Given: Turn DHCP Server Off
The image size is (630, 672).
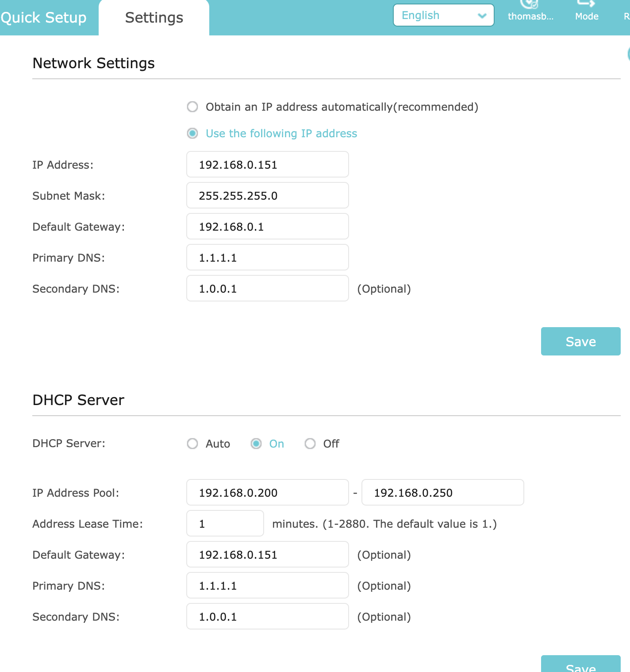Looking at the screenshot, I should (310, 444).
